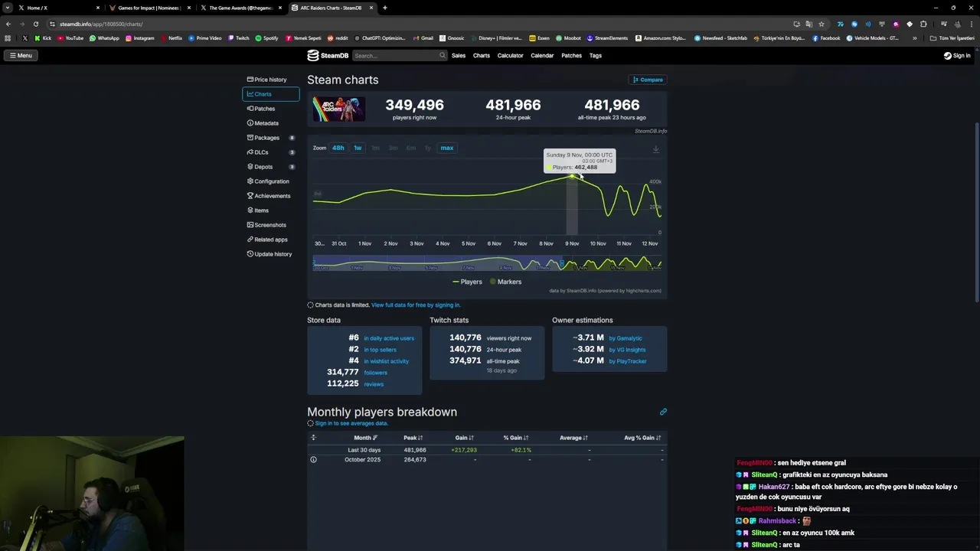Click Sign in at top right
Viewport: 980px width, 551px height.
(x=957, y=55)
